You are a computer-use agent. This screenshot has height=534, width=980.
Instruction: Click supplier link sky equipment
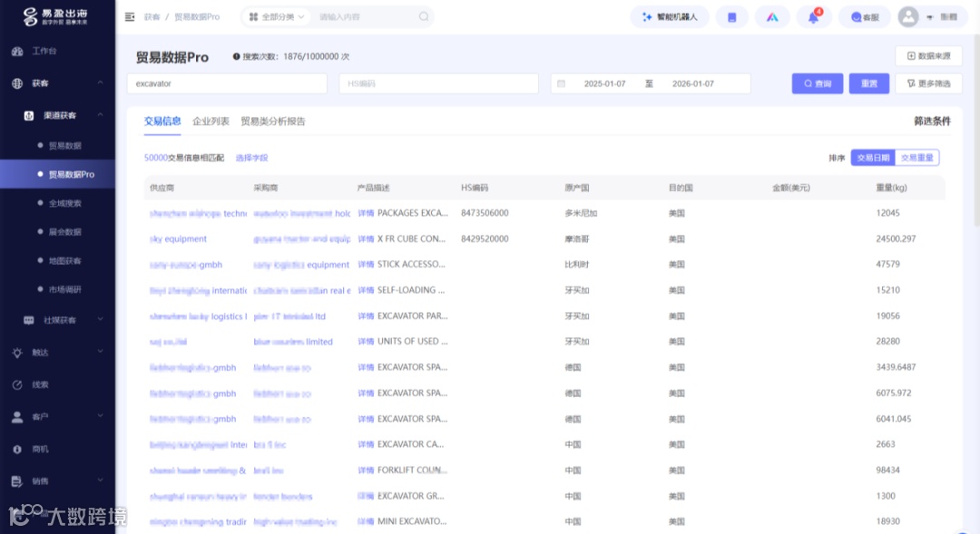click(178, 238)
